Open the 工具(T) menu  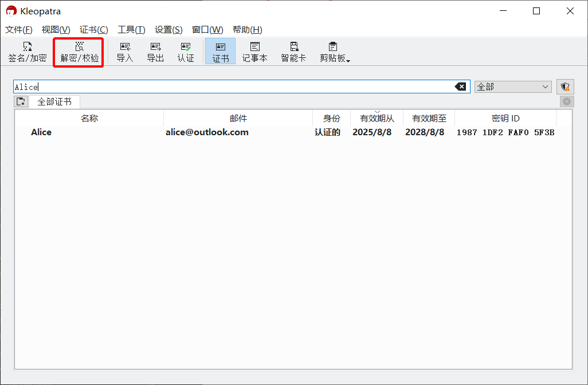[x=131, y=30]
